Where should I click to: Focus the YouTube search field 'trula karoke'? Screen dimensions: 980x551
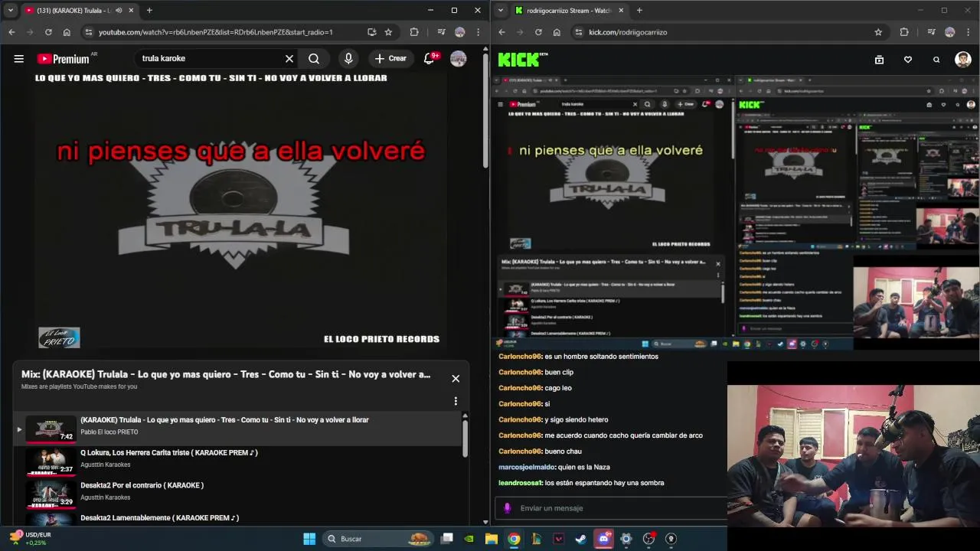pos(211,59)
